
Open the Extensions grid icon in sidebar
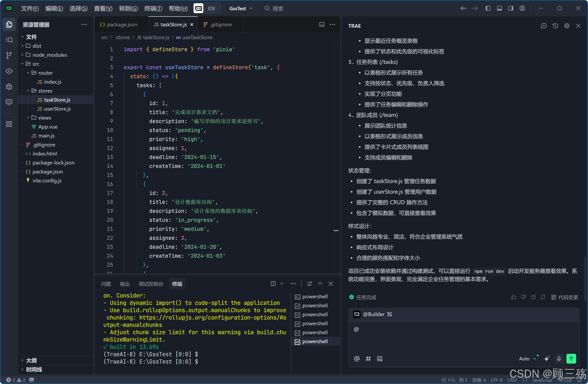coord(9,124)
